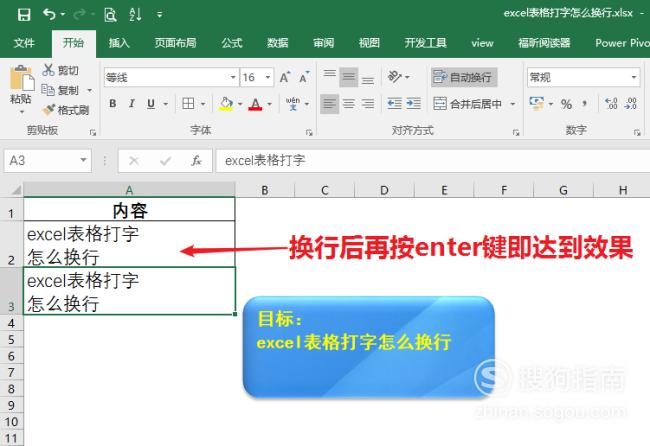Click the formula bar cancel X icon

133,160
